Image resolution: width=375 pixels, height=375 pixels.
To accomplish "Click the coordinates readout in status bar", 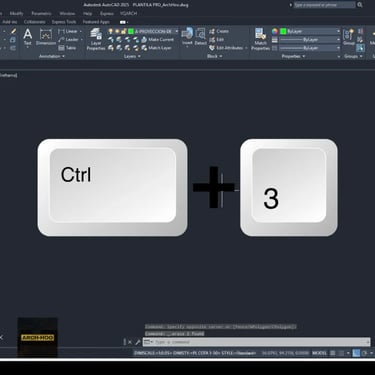I will [x=285, y=353].
